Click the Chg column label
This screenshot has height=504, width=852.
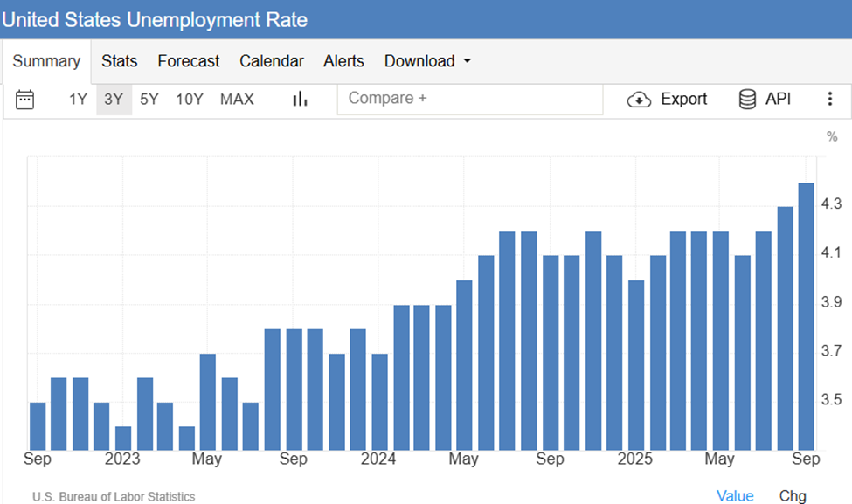tap(793, 496)
